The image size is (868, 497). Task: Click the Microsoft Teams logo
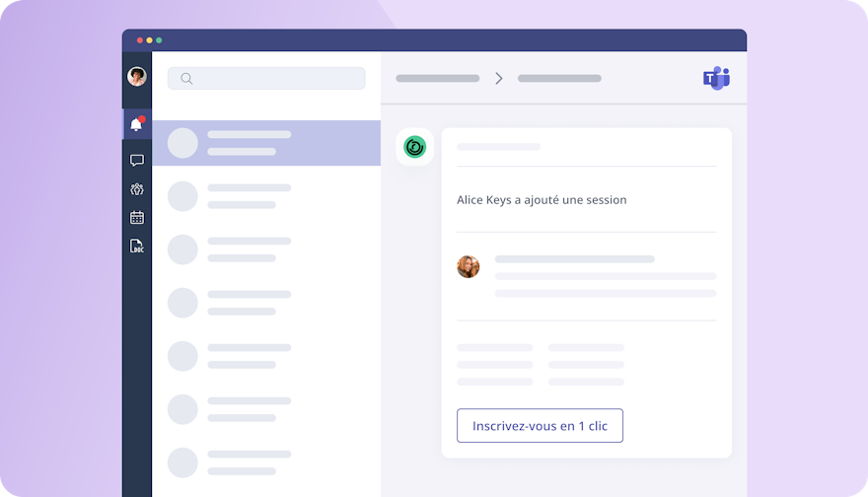[x=716, y=78]
